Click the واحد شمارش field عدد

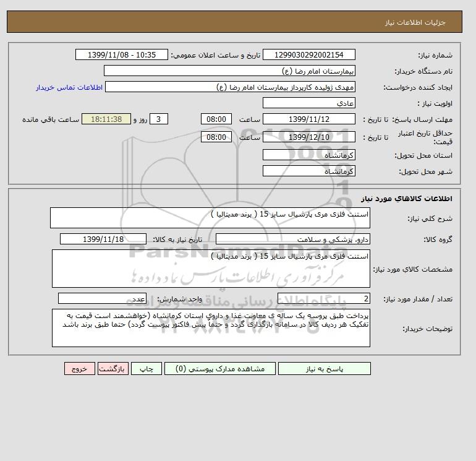pyautogui.click(x=102, y=299)
